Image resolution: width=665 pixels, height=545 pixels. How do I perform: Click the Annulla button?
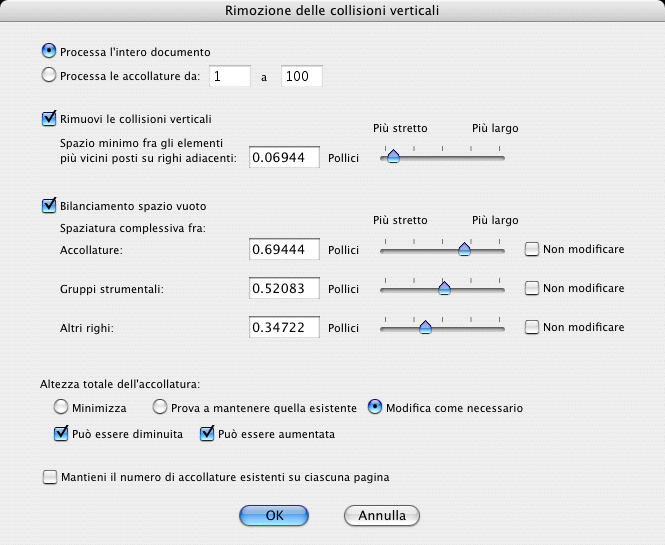click(381, 516)
